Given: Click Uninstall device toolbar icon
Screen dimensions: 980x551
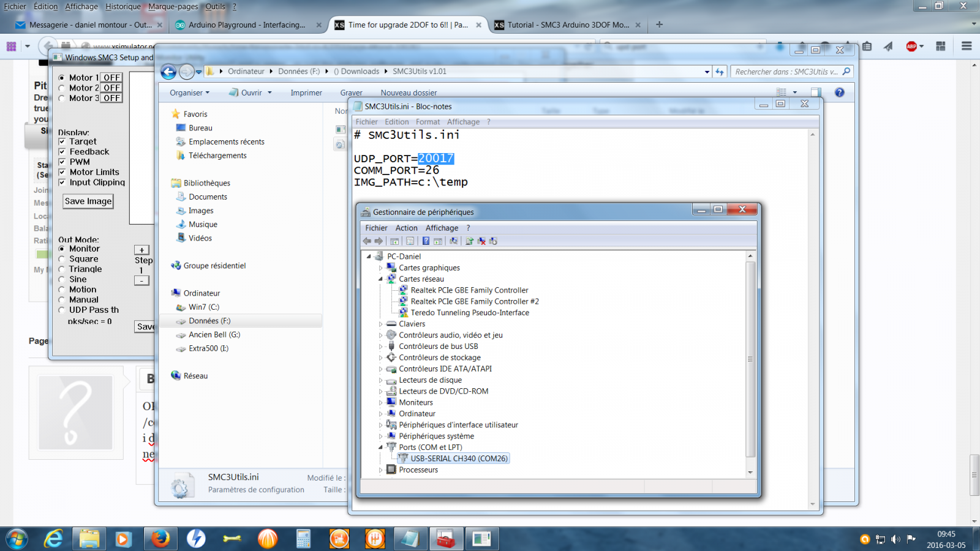Looking at the screenshot, I should 481,241.
